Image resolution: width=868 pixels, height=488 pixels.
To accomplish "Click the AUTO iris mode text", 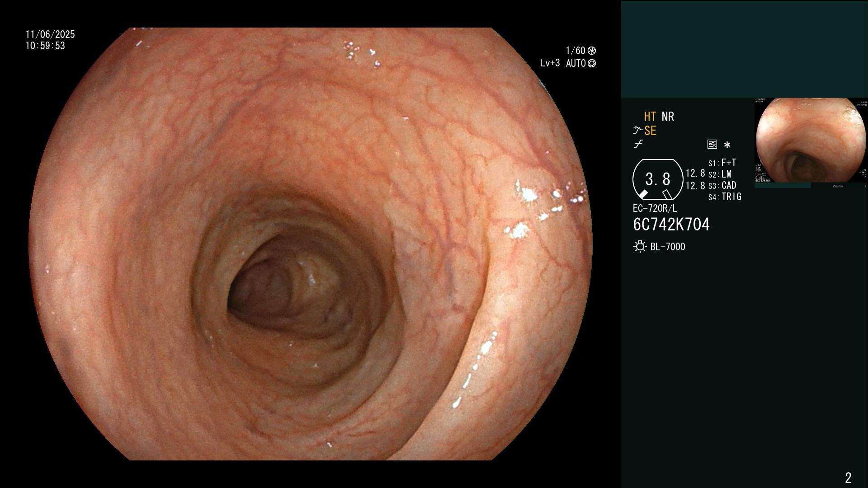I will coord(576,63).
